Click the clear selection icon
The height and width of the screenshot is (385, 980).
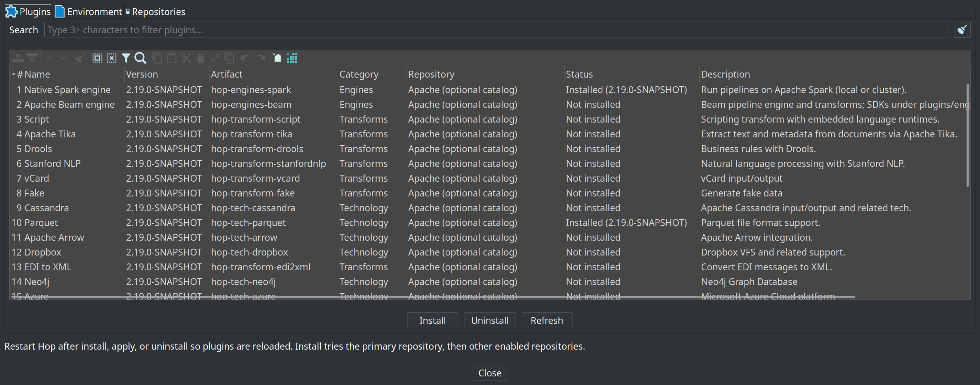(x=111, y=58)
